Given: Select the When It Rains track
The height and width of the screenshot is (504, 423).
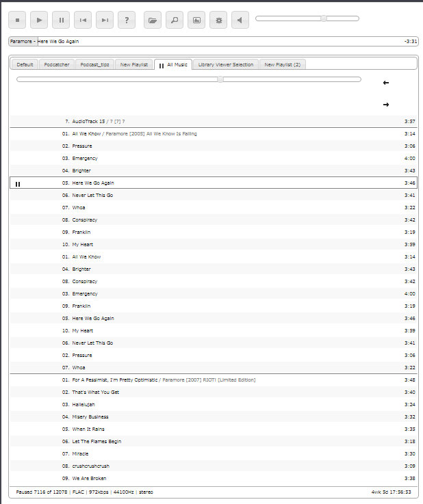Looking at the screenshot, I should tap(214, 429).
